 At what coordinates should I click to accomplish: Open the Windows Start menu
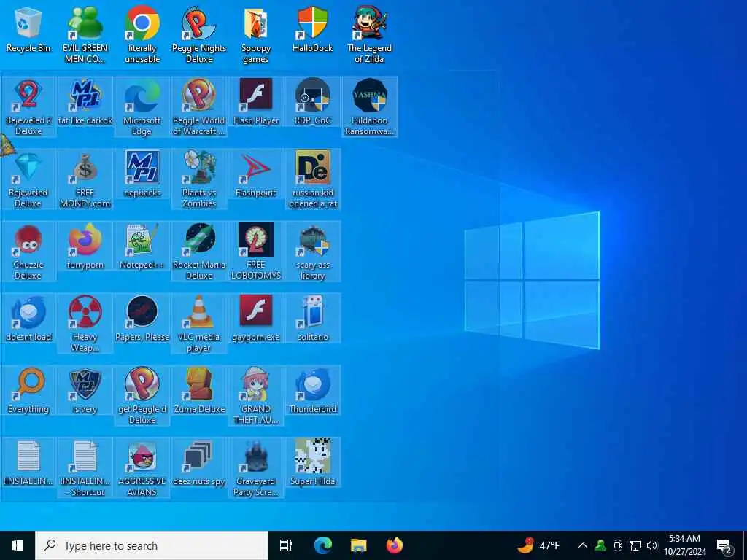coord(18,545)
